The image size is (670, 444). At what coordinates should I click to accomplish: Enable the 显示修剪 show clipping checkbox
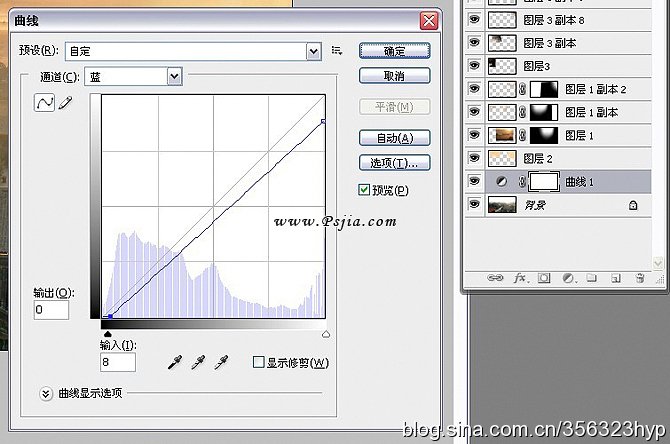pyautogui.click(x=258, y=362)
